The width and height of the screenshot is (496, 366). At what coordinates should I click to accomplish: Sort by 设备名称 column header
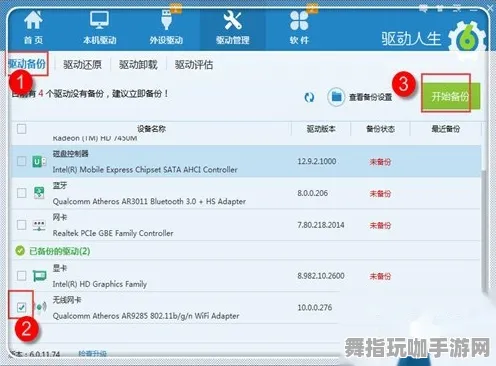pyautogui.click(x=151, y=129)
